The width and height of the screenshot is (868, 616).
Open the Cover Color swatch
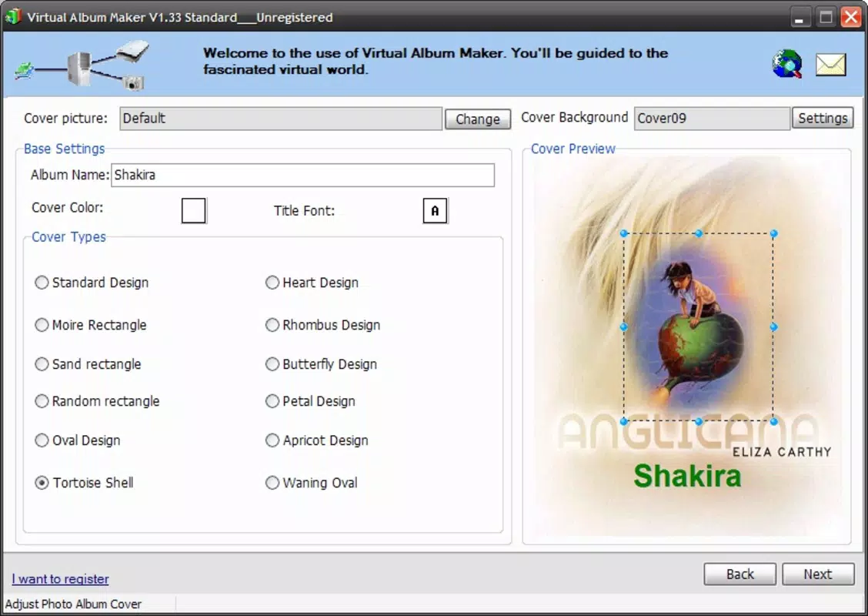(x=194, y=210)
